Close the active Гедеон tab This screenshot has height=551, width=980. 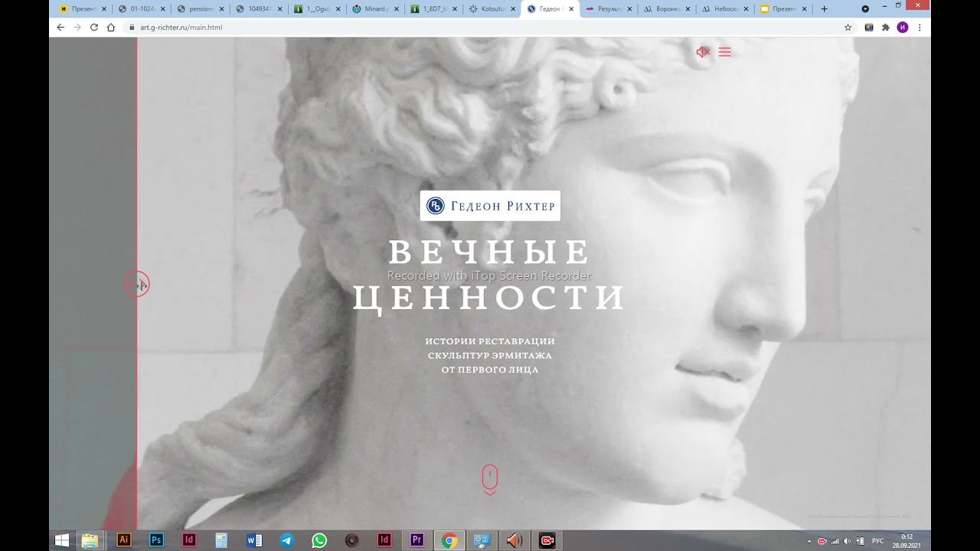tap(571, 9)
